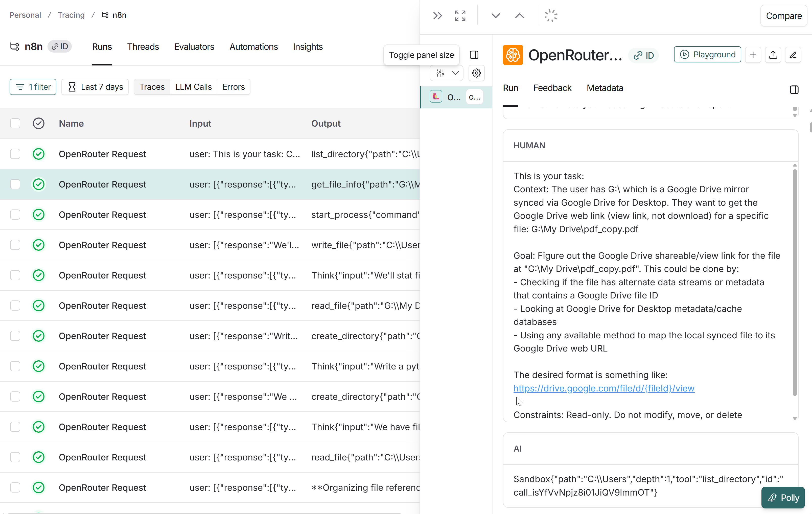Go to next run with down chevron
The image size is (812, 514).
[495, 15]
